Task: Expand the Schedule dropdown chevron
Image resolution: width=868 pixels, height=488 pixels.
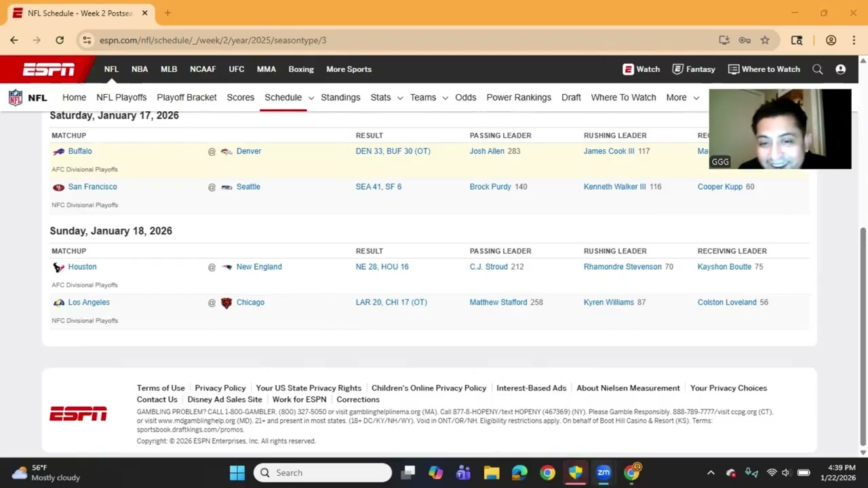Action: point(311,98)
